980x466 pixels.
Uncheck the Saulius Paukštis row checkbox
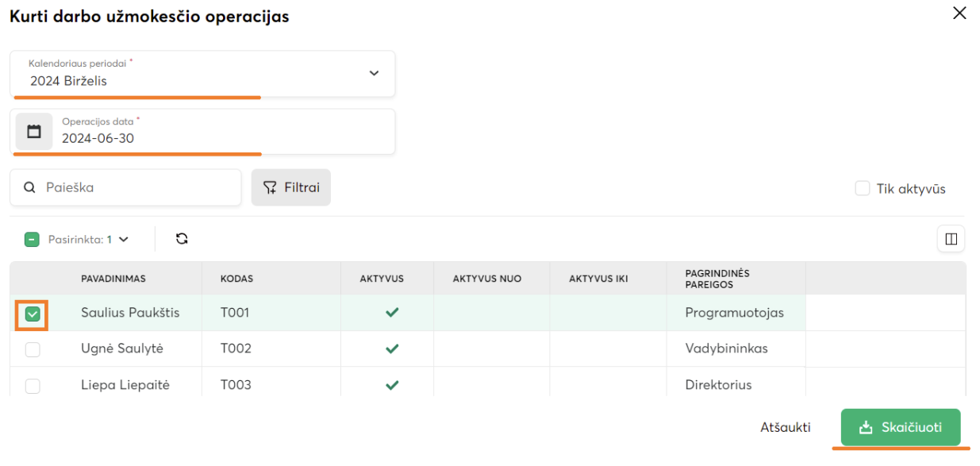click(33, 314)
